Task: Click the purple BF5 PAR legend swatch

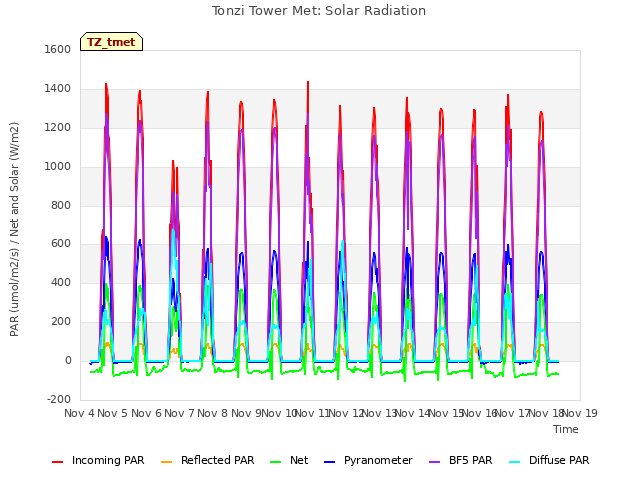Action: (435, 462)
